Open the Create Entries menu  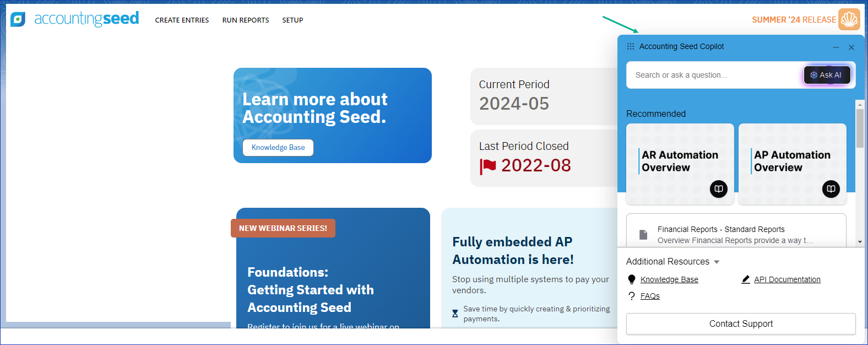point(182,20)
